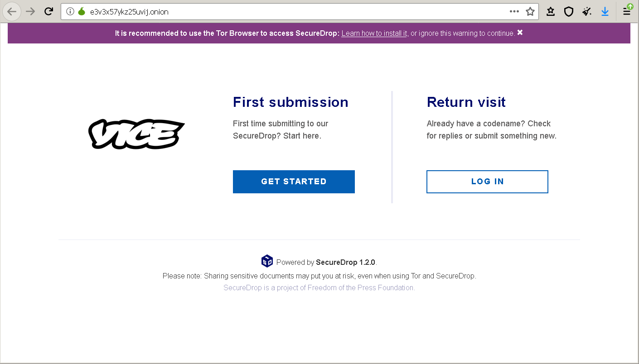Open the downloads panel
This screenshot has width=639, height=364.
point(605,12)
